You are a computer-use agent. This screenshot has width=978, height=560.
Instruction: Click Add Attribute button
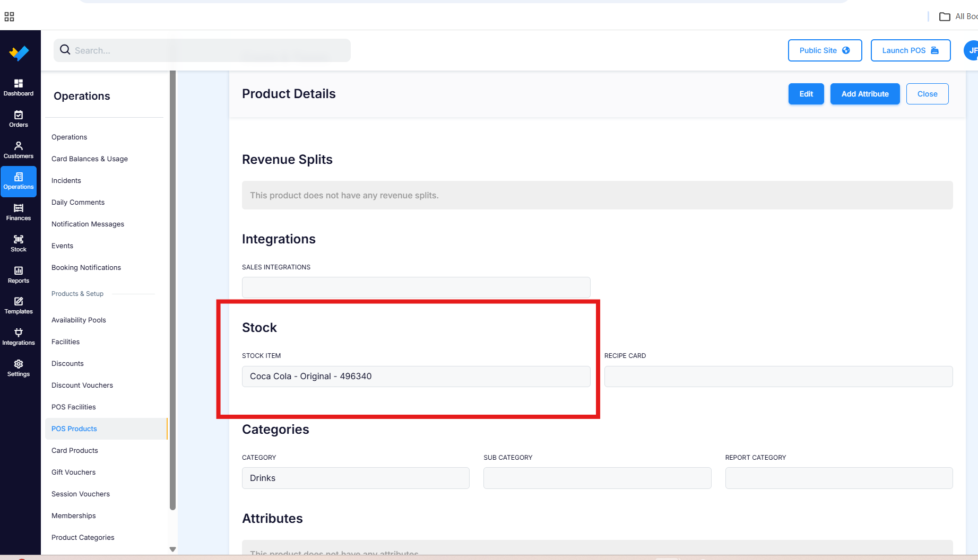pyautogui.click(x=865, y=94)
